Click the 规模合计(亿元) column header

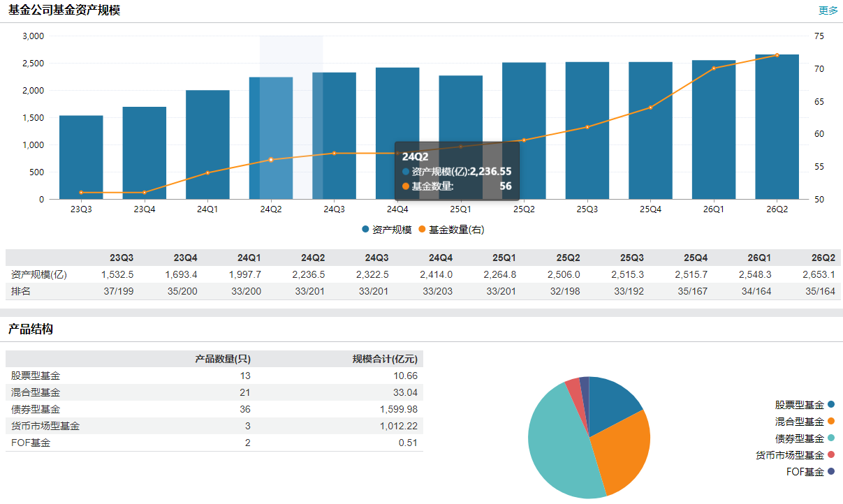pyautogui.click(x=385, y=359)
